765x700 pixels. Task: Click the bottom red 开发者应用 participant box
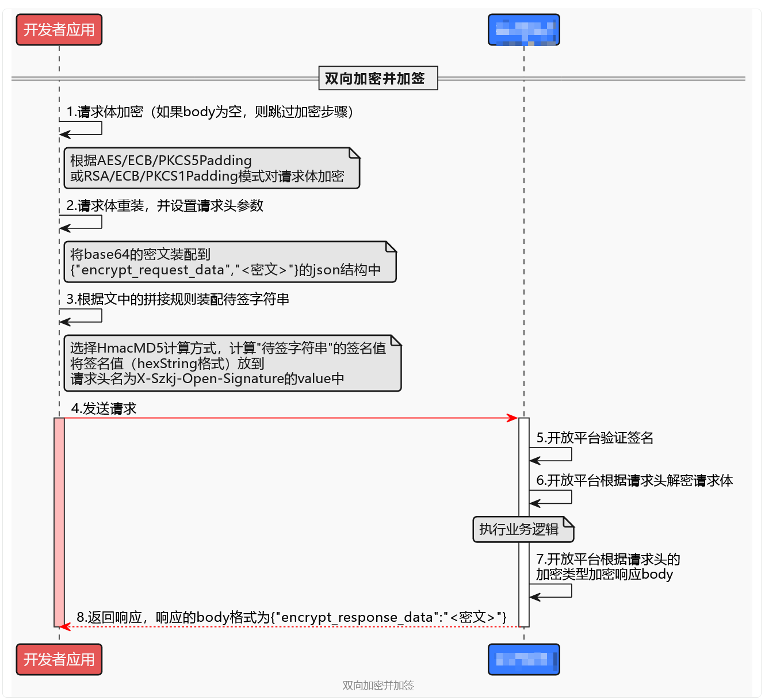coord(59,659)
